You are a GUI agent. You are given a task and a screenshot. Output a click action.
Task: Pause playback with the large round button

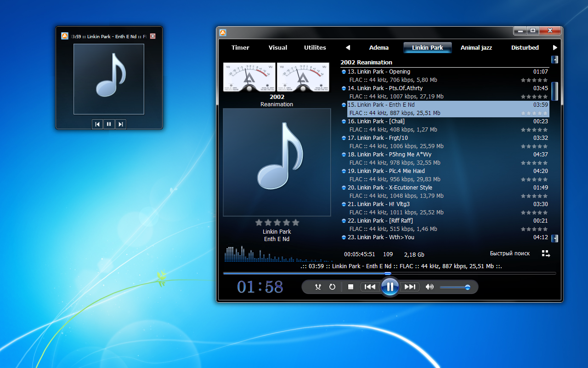(390, 287)
